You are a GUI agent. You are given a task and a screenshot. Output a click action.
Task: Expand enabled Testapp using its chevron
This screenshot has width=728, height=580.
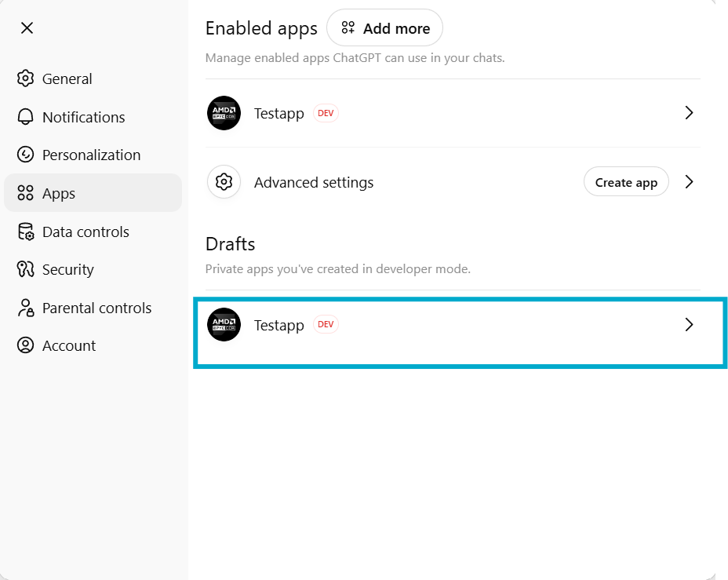689,113
